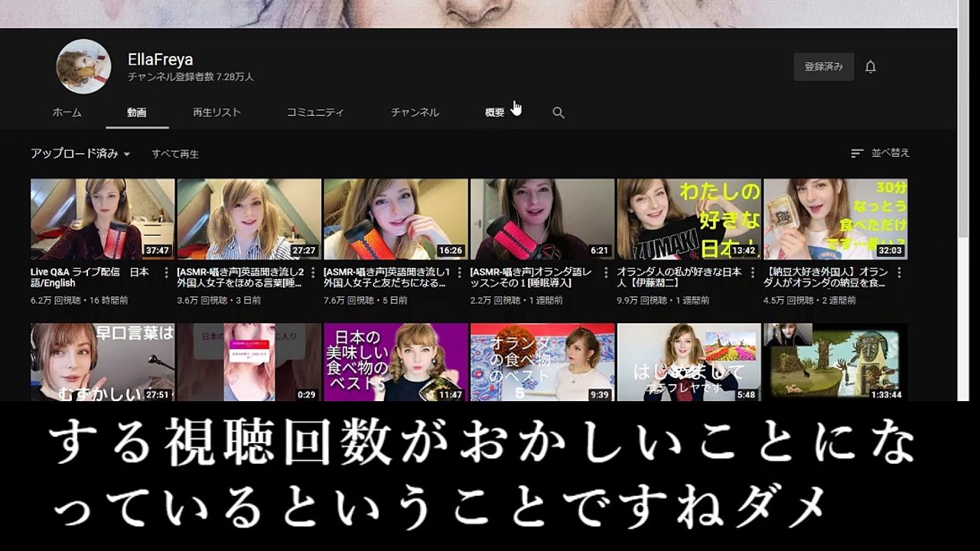
Task: Play the 16:26 ASMR video thumbnail
Action: pos(396,220)
